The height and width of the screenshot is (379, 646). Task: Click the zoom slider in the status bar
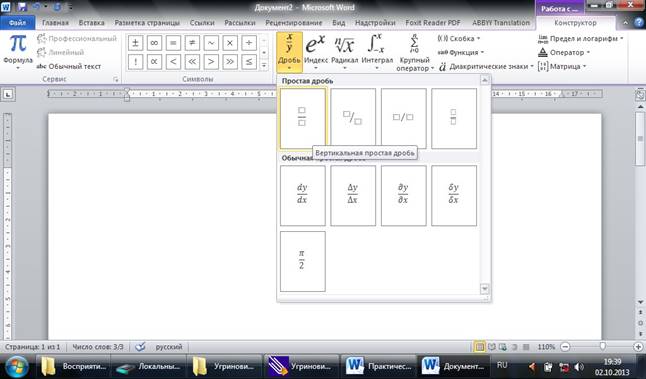point(602,347)
